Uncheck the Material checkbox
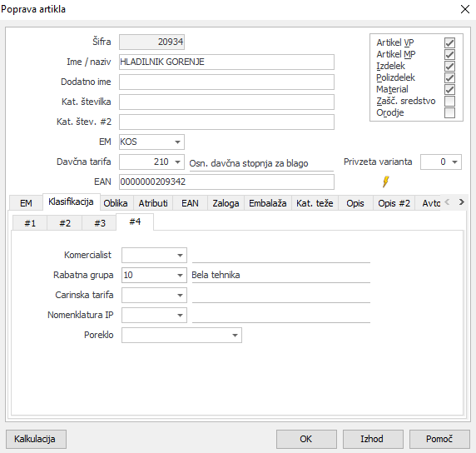This screenshot has width=476, height=453. pyautogui.click(x=449, y=90)
